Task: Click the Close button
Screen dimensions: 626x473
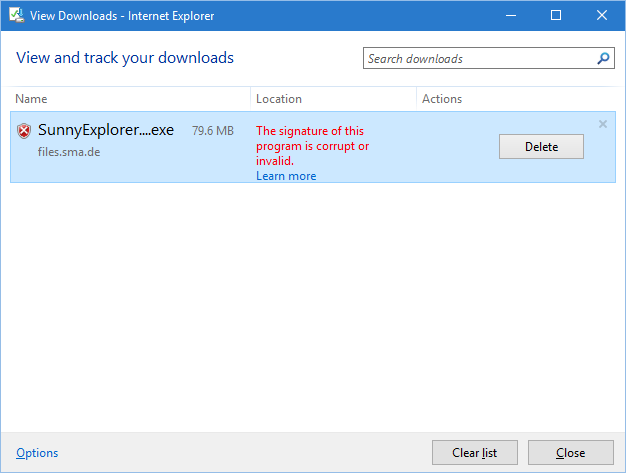Action: click(x=571, y=453)
